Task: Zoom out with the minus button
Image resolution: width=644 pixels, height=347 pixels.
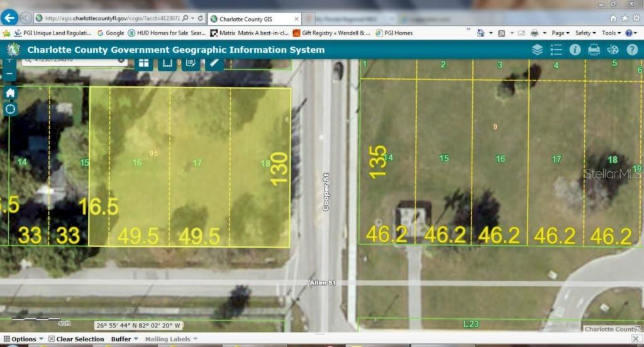Action: (10, 74)
